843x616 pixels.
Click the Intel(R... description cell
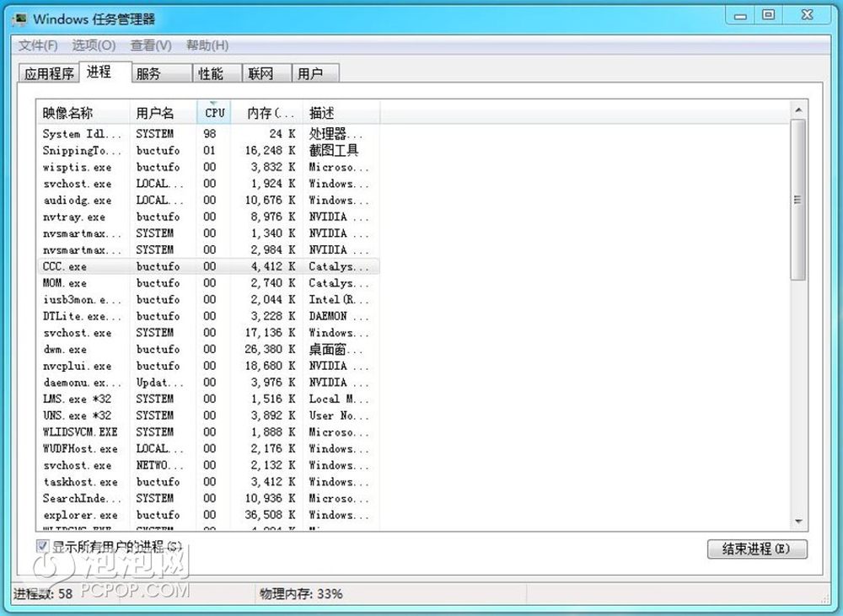[339, 300]
